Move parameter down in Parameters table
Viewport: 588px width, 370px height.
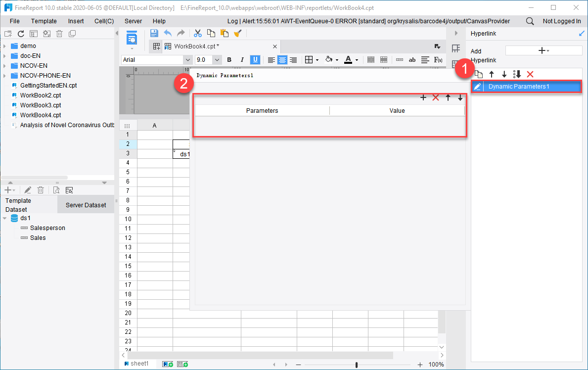click(x=460, y=97)
